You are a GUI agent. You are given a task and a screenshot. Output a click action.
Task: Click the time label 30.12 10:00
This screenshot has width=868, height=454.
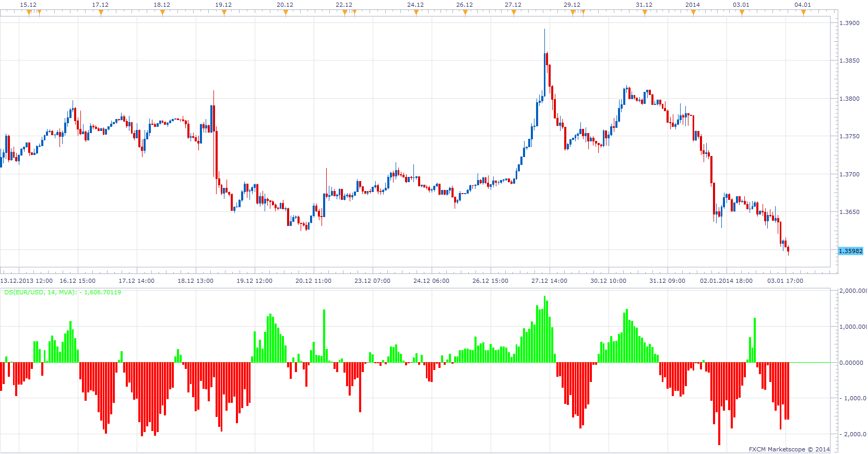point(608,281)
